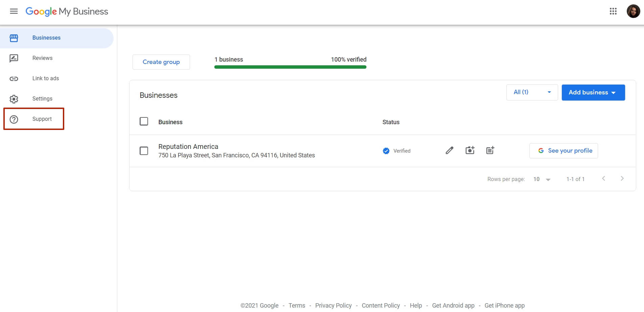Open the hamburger main menu
Image resolution: width=644 pixels, height=312 pixels.
click(14, 12)
